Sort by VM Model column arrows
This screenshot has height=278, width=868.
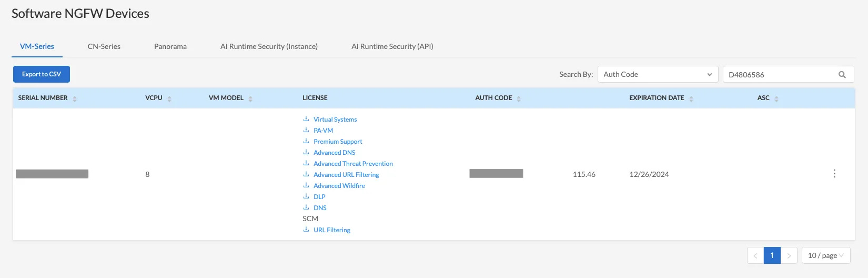tap(250, 98)
